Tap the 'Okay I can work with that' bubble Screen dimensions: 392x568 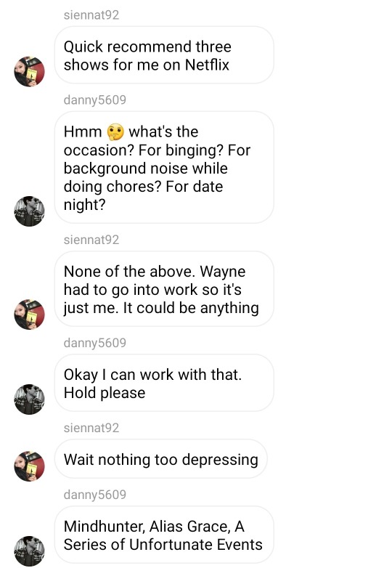tap(164, 383)
